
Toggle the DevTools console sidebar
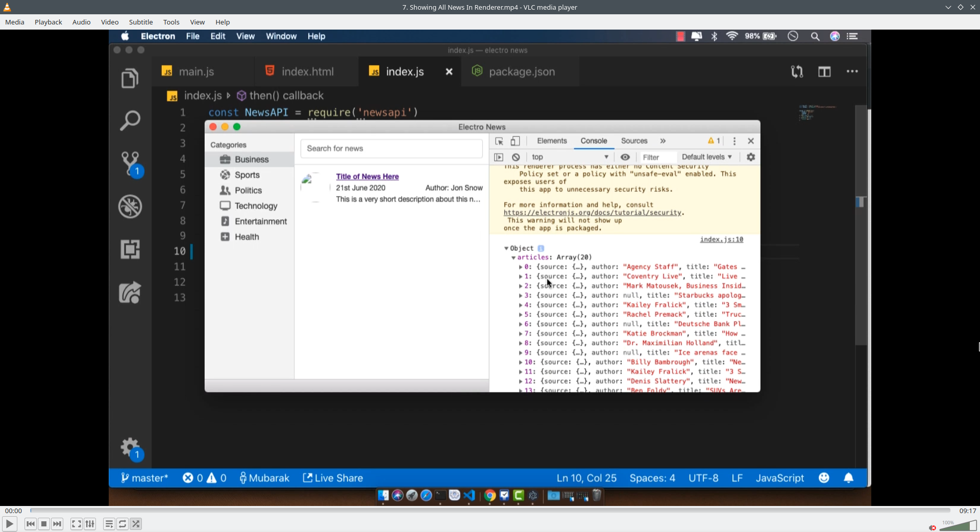pos(499,157)
